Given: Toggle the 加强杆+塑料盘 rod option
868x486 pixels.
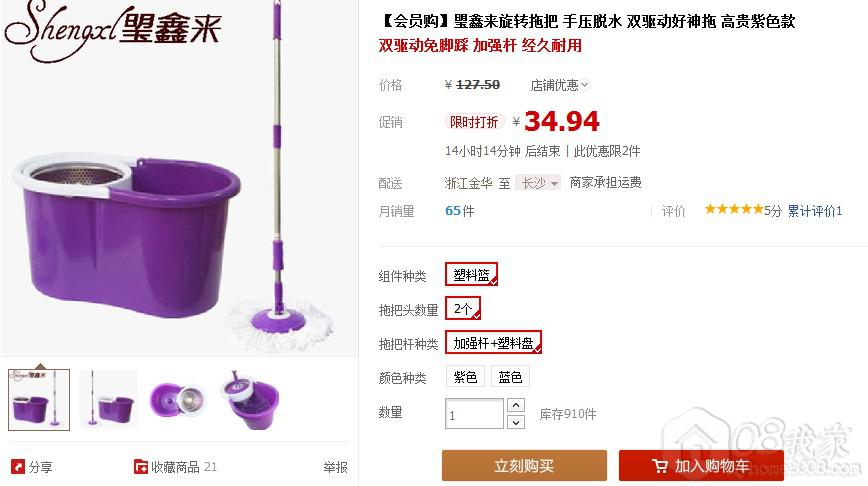Looking at the screenshot, I should tap(493, 343).
